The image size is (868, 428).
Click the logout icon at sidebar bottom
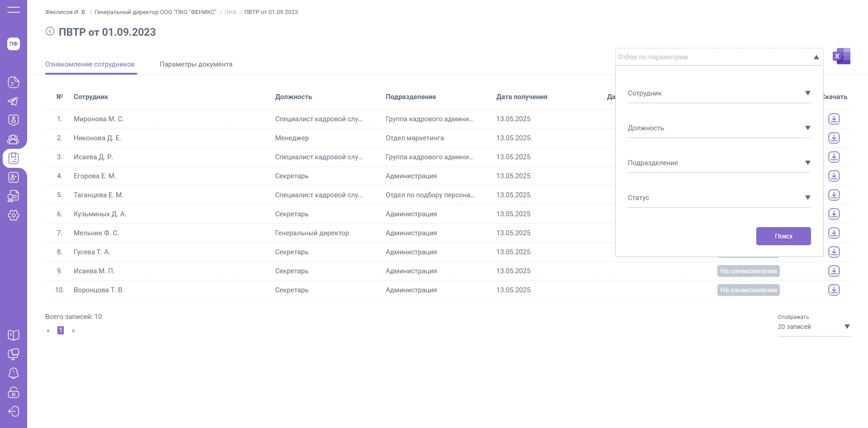coord(14,411)
